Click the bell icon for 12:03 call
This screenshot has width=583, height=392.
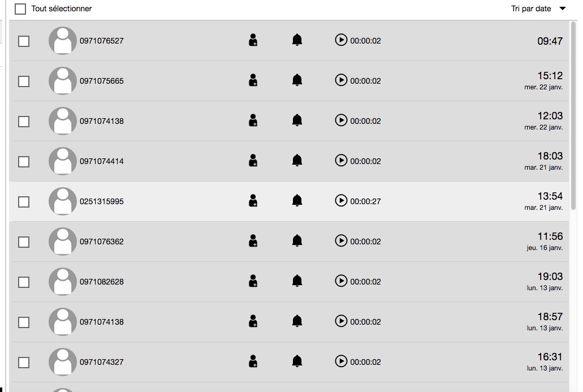[x=297, y=120]
